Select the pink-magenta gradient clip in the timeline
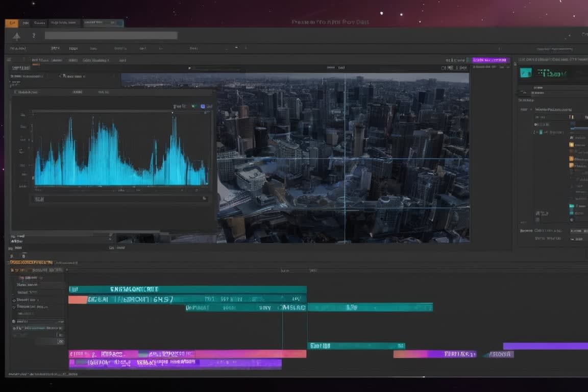Viewport: 588px width, 392px height. click(187, 354)
